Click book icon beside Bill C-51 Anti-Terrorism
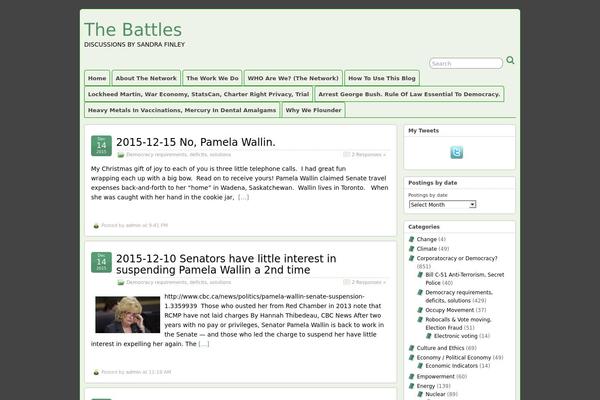Image resolution: width=600 pixels, height=400 pixels. point(420,275)
